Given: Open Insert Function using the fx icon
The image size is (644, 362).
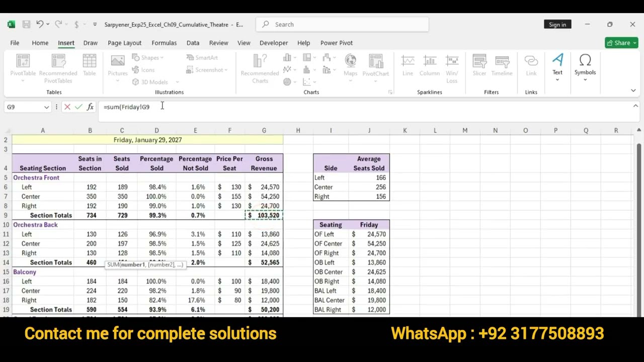Looking at the screenshot, I should [90, 107].
